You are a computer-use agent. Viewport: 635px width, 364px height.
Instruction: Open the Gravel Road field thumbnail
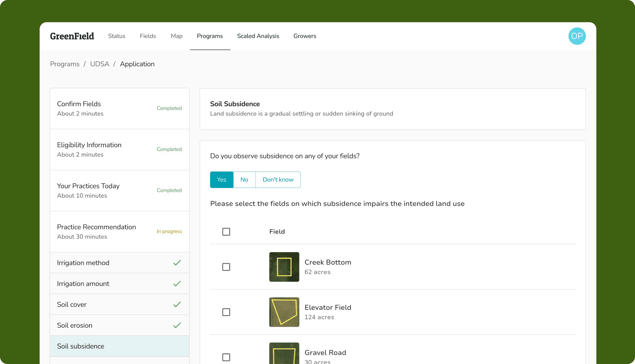(x=284, y=353)
